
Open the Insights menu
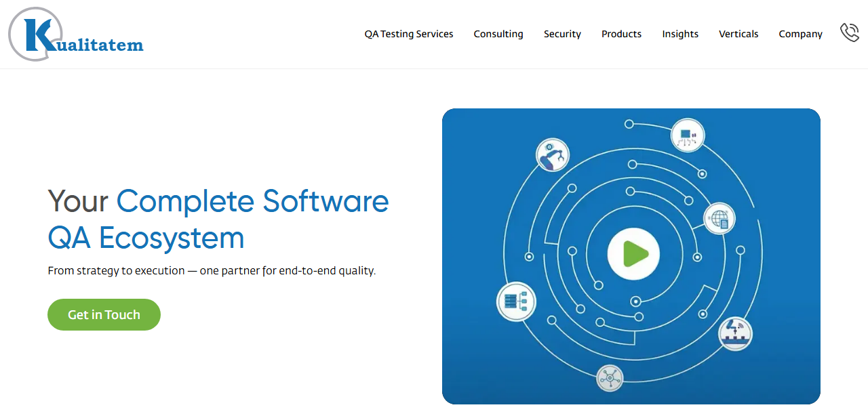pos(680,34)
